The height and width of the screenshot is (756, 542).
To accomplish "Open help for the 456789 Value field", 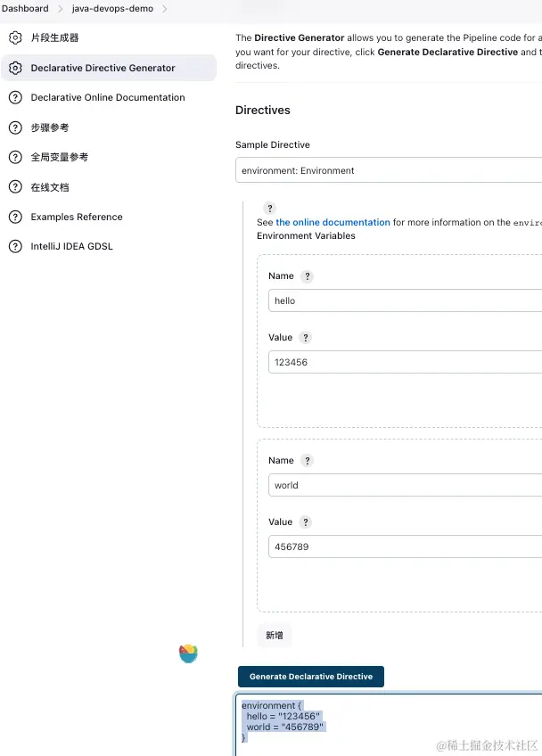I will [305, 522].
